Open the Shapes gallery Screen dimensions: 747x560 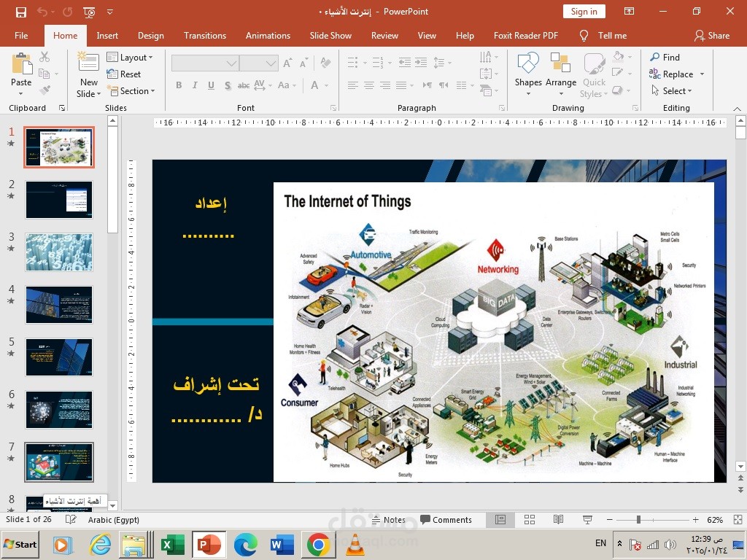[x=528, y=74]
